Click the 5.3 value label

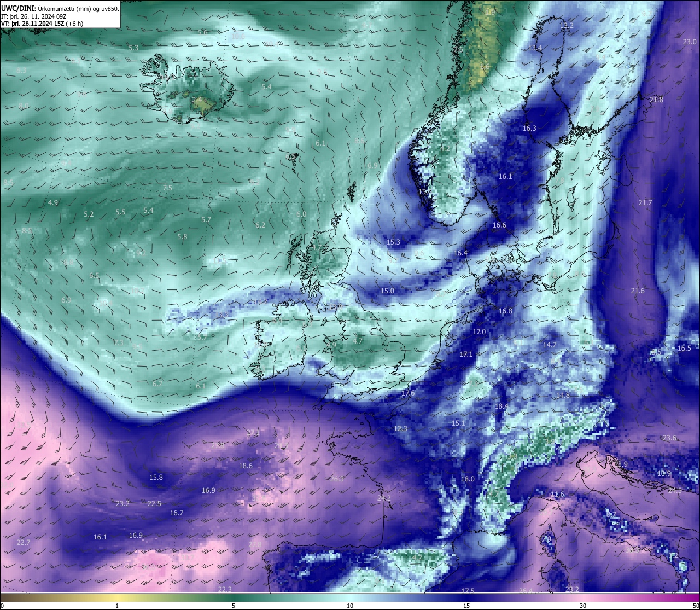[133, 48]
